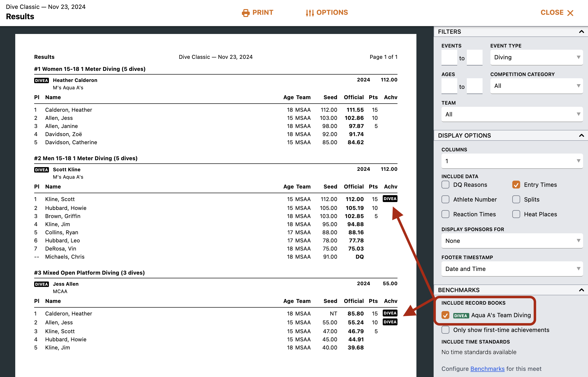
Task: Collapse the Filters section header
Action: click(581, 32)
